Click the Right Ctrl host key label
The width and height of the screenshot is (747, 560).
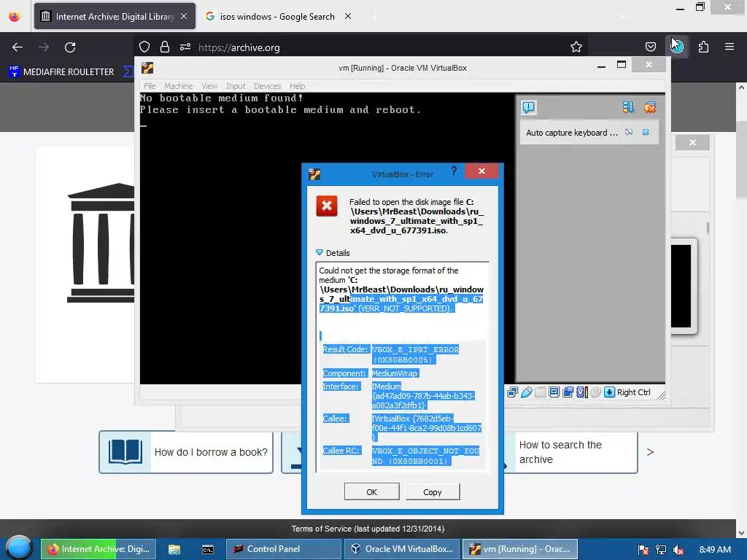click(x=634, y=392)
